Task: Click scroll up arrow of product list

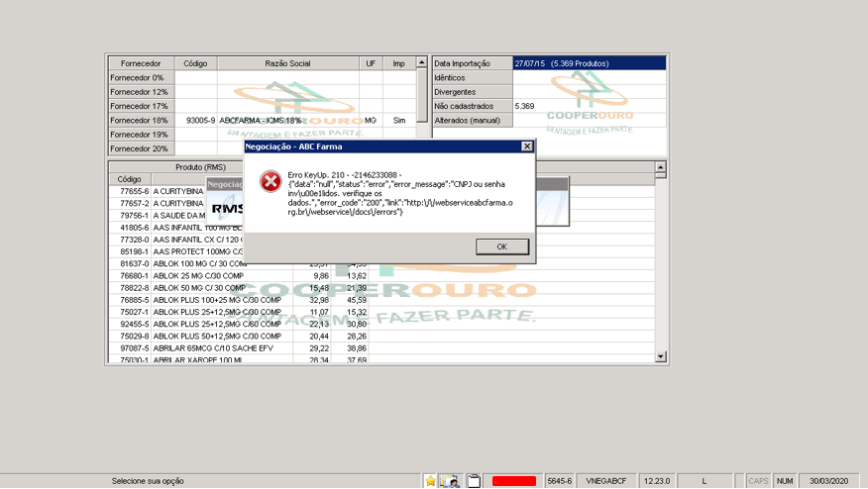Action: tap(660, 167)
